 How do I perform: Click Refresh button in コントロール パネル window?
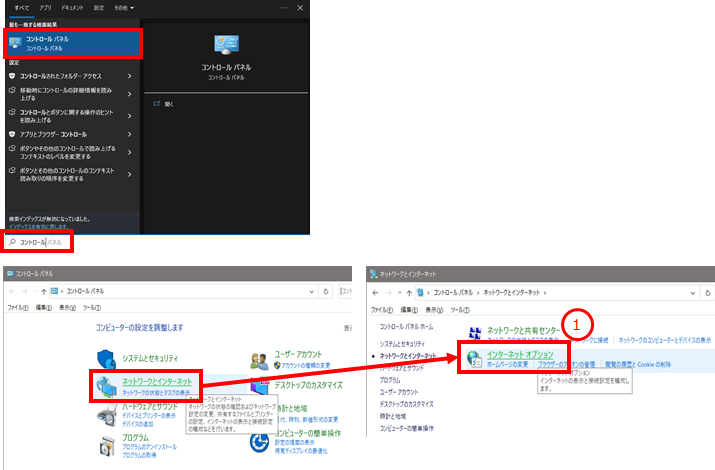click(x=326, y=291)
